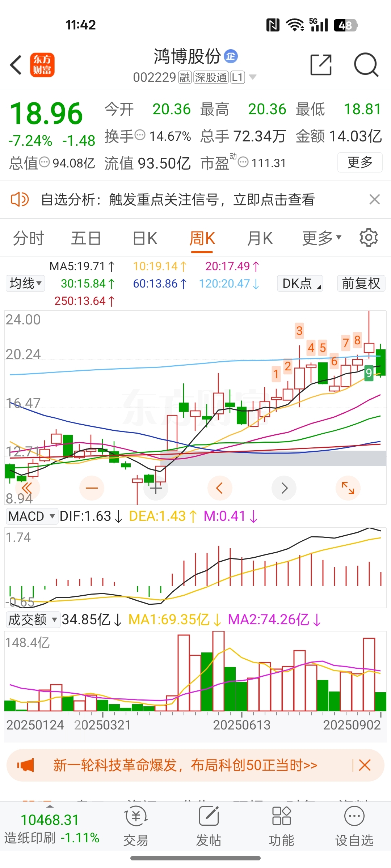Viewport: 391px width, 868px height.
Task: Tap the L1 quote level tag
Action: click(237, 77)
